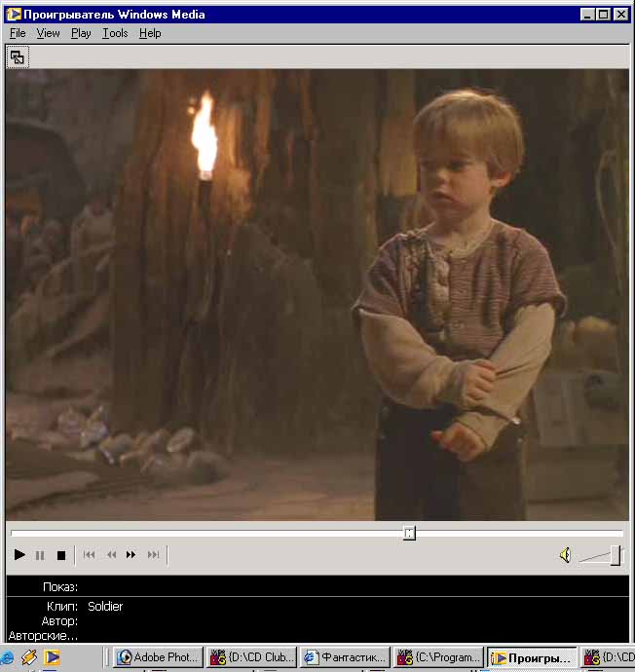Click the rewind button
Image resolution: width=635 pixels, height=672 pixels.
[x=111, y=554]
